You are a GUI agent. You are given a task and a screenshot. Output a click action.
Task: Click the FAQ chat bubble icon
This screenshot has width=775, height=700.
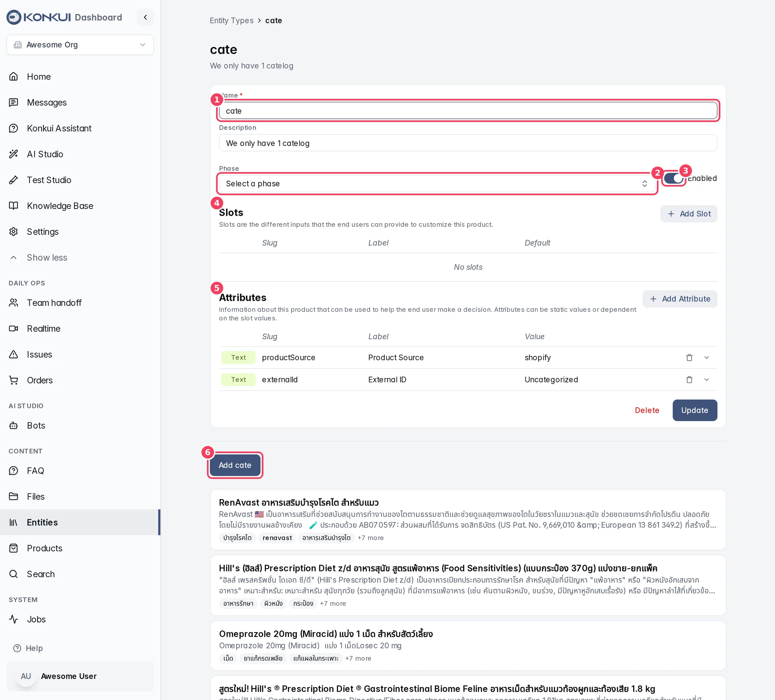[14, 471]
